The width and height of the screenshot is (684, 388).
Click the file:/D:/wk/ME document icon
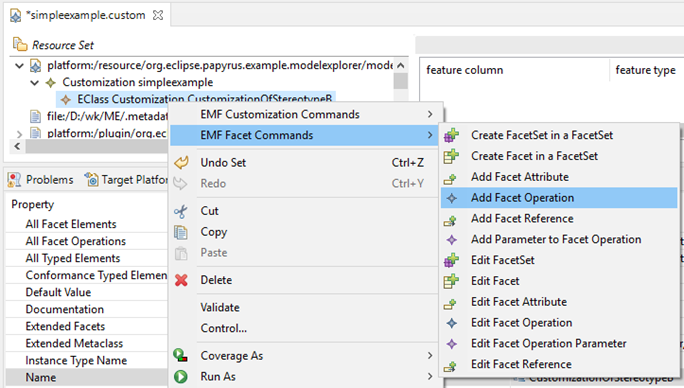click(35, 117)
